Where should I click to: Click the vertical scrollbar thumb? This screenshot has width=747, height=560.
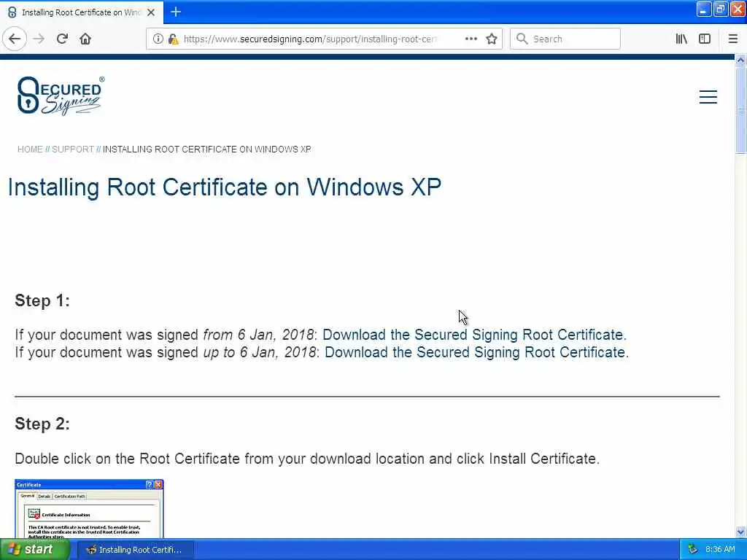[740, 110]
